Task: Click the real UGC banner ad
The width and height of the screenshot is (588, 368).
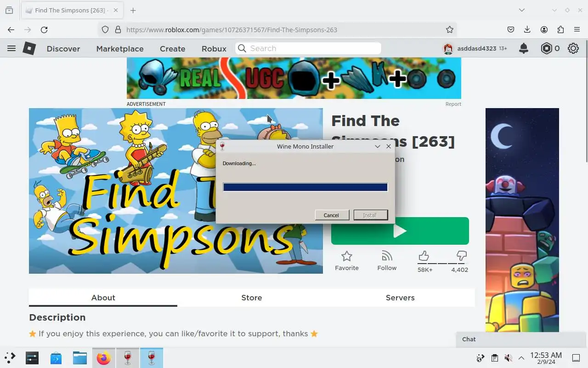Action: pos(294,78)
